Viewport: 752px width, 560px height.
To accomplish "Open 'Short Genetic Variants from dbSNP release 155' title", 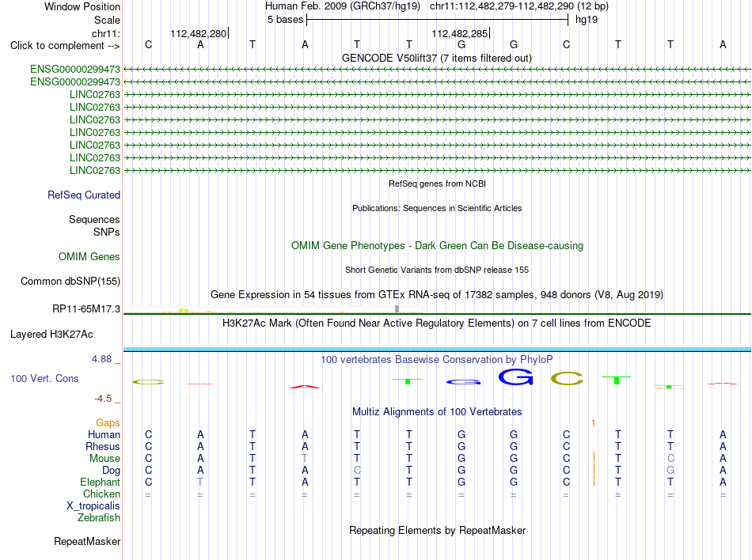I will (x=437, y=270).
